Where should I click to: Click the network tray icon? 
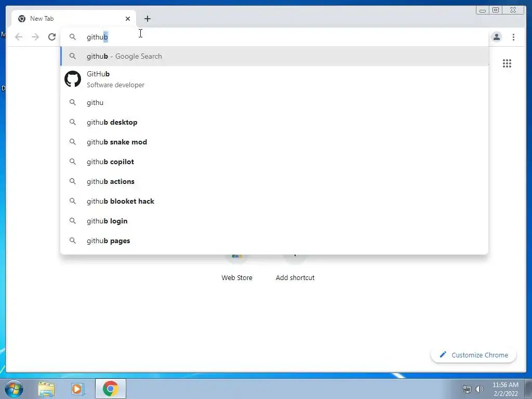[x=467, y=390]
